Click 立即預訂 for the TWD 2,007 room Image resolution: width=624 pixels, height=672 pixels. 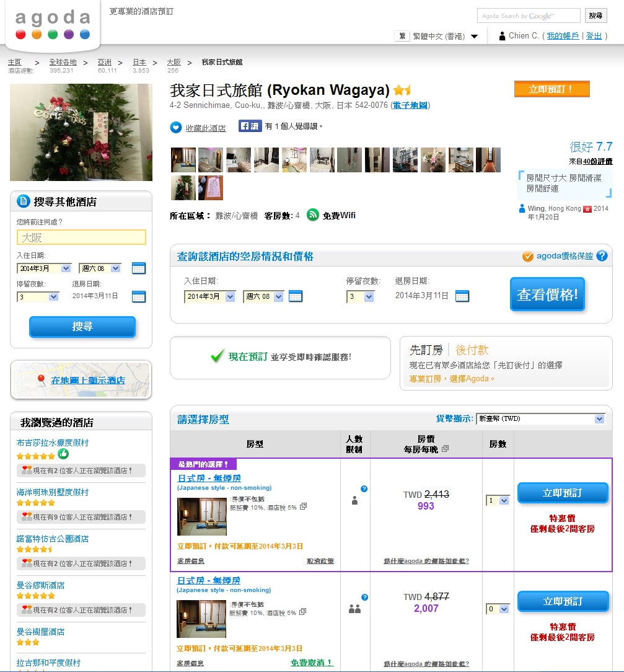[563, 601]
